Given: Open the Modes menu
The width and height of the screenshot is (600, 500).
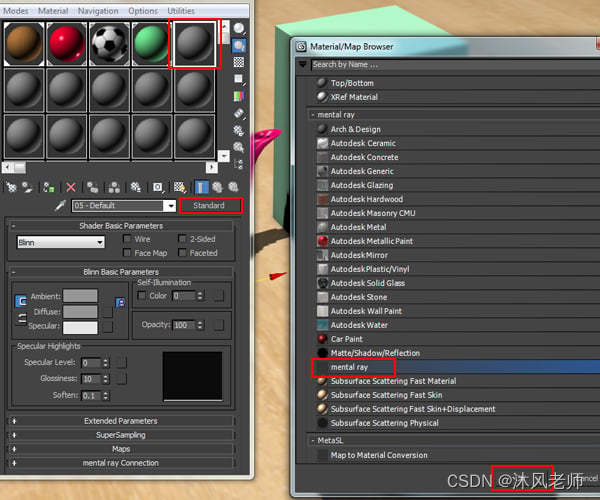Looking at the screenshot, I should tap(16, 11).
